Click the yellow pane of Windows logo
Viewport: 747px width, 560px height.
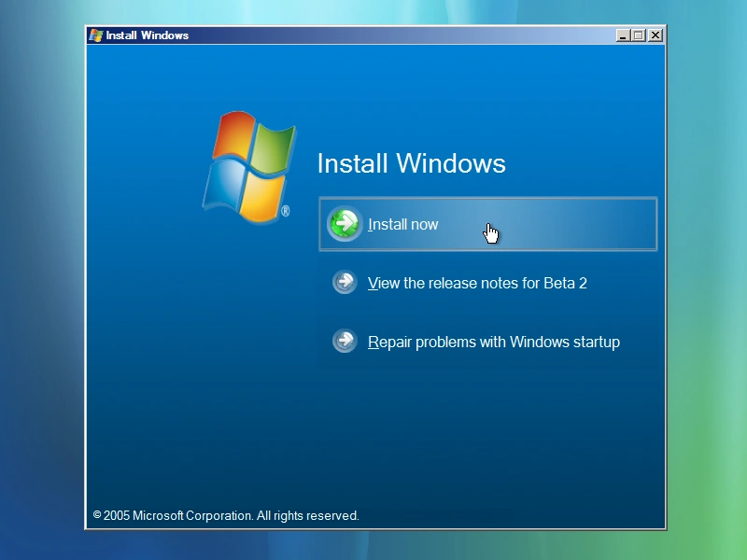[x=260, y=198]
